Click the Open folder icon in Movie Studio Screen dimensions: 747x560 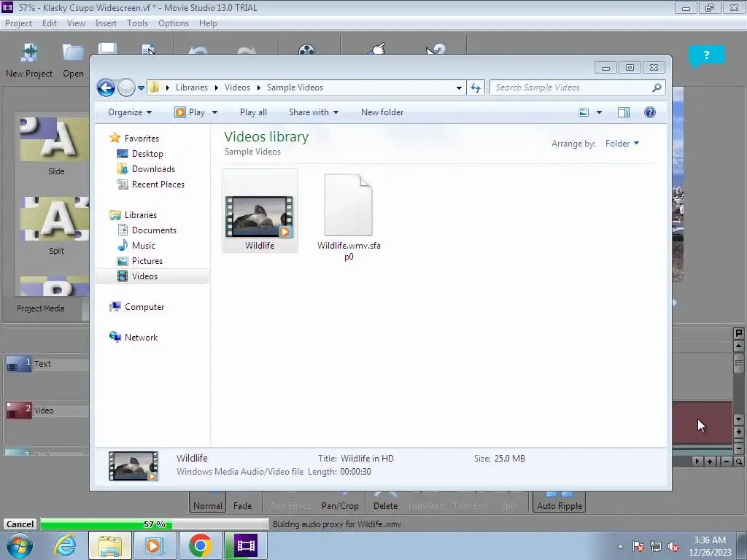tap(73, 52)
